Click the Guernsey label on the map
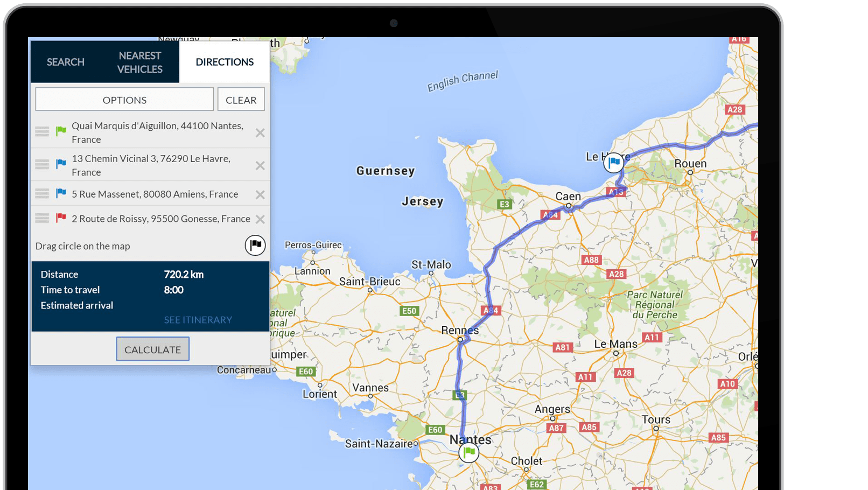The image size is (868, 490). tap(386, 171)
